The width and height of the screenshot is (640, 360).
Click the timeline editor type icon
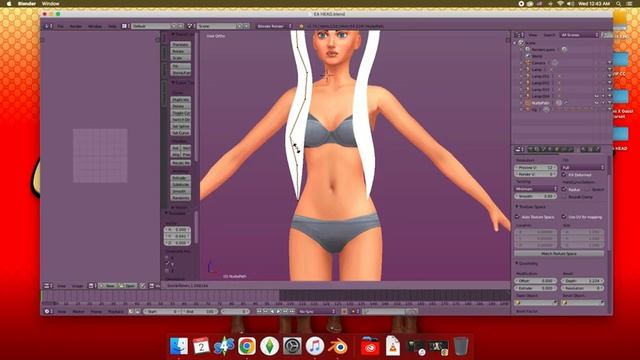(48, 311)
